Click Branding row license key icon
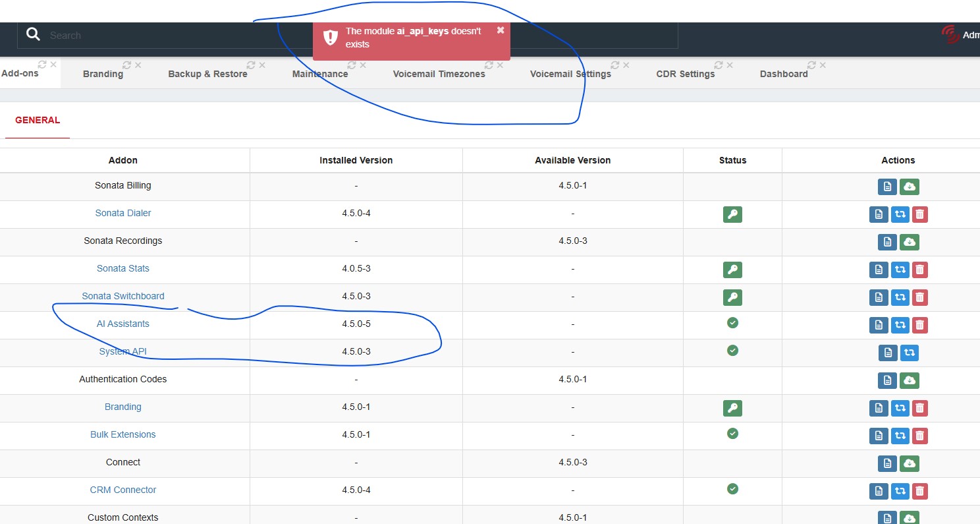980x524 pixels. point(732,408)
